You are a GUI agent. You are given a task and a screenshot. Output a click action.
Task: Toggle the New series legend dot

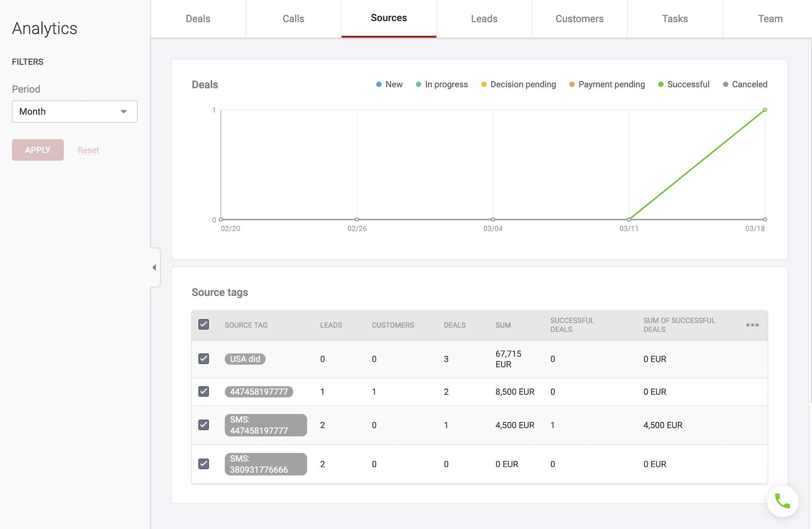coord(379,84)
